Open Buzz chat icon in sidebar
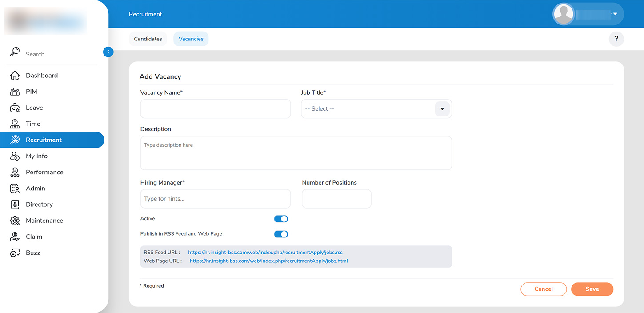The image size is (644, 313). click(15, 253)
